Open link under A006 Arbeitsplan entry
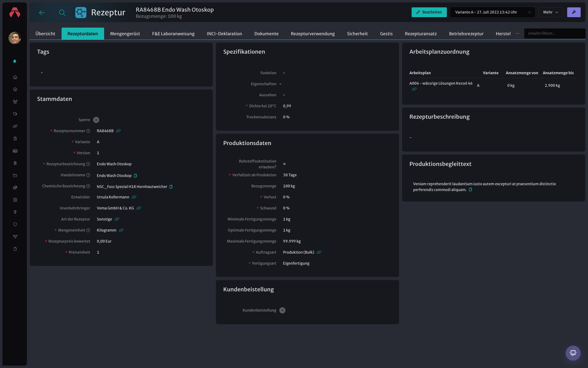This screenshot has height=368, width=588. click(x=414, y=89)
